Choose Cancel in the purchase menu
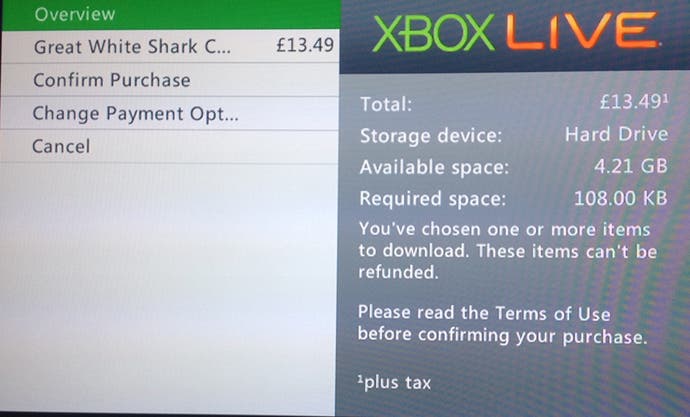The width and height of the screenshot is (690, 417). click(170, 146)
